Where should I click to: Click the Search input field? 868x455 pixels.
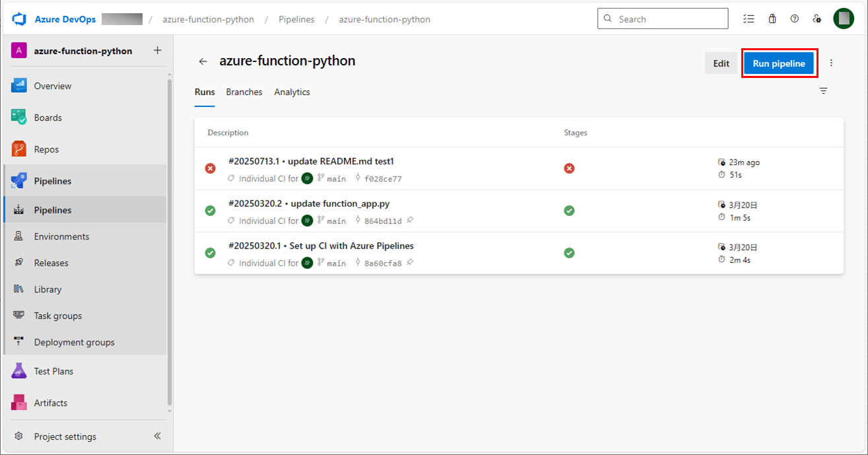tap(663, 18)
